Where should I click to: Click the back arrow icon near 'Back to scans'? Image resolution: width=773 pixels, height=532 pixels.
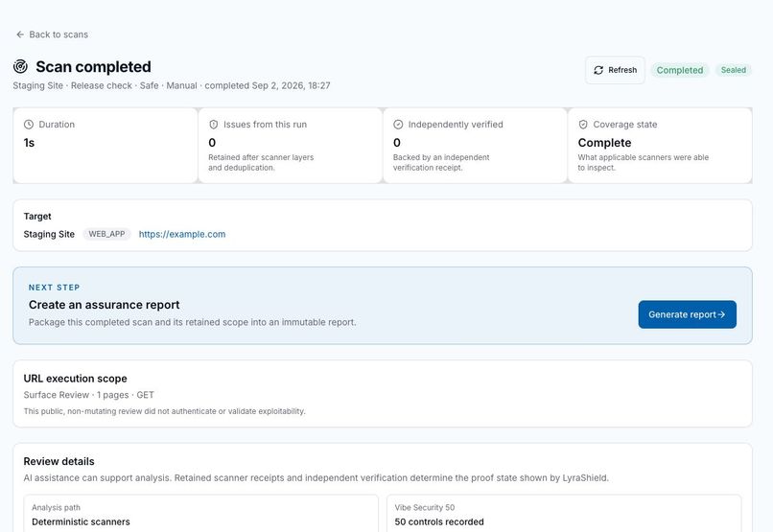(x=20, y=35)
